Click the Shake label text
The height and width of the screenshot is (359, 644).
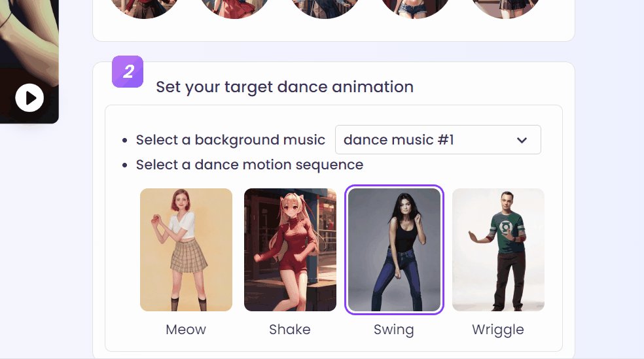click(290, 330)
